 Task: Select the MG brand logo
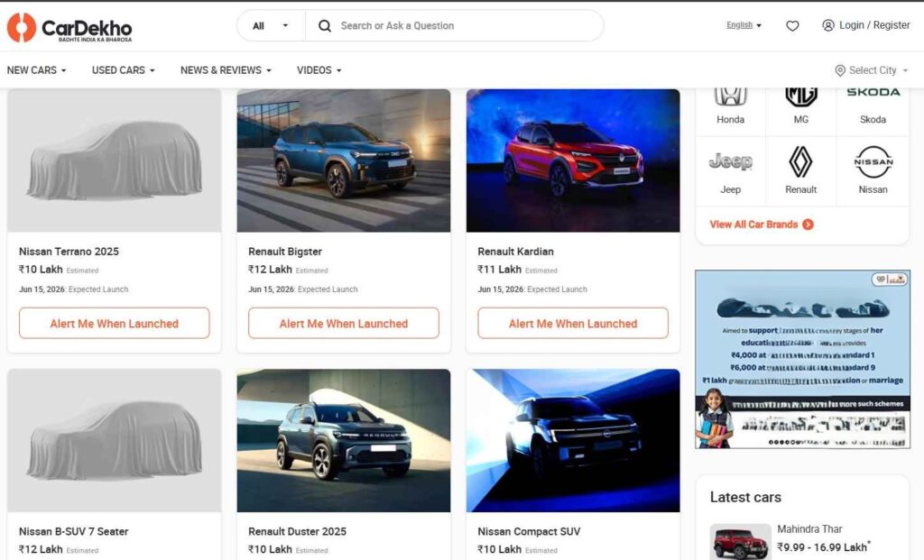click(800, 96)
